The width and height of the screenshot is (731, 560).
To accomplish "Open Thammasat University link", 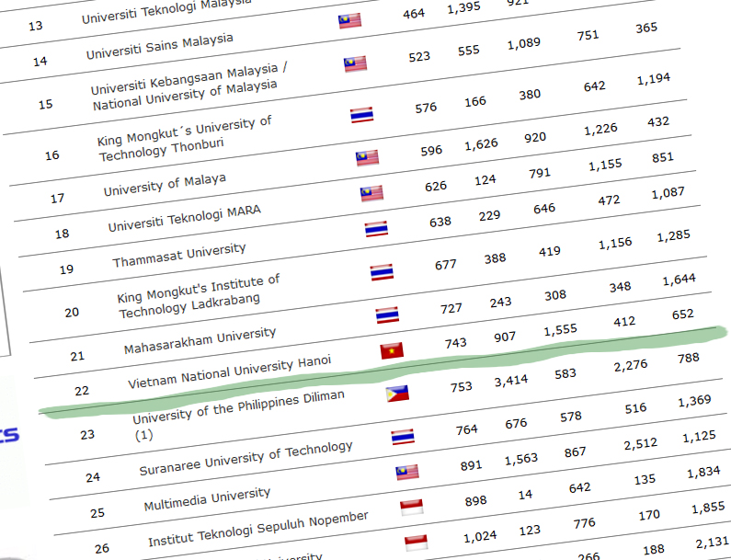I will [179, 255].
